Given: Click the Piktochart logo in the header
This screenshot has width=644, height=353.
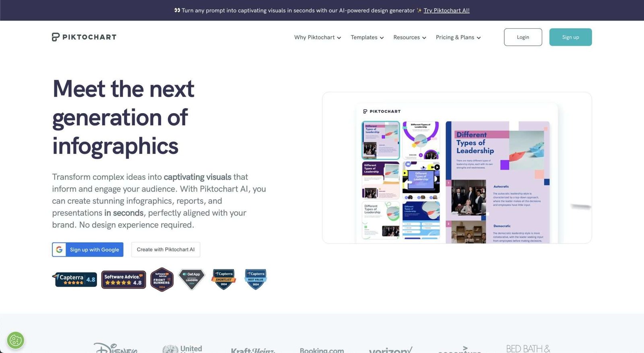Looking at the screenshot, I should (84, 37).
